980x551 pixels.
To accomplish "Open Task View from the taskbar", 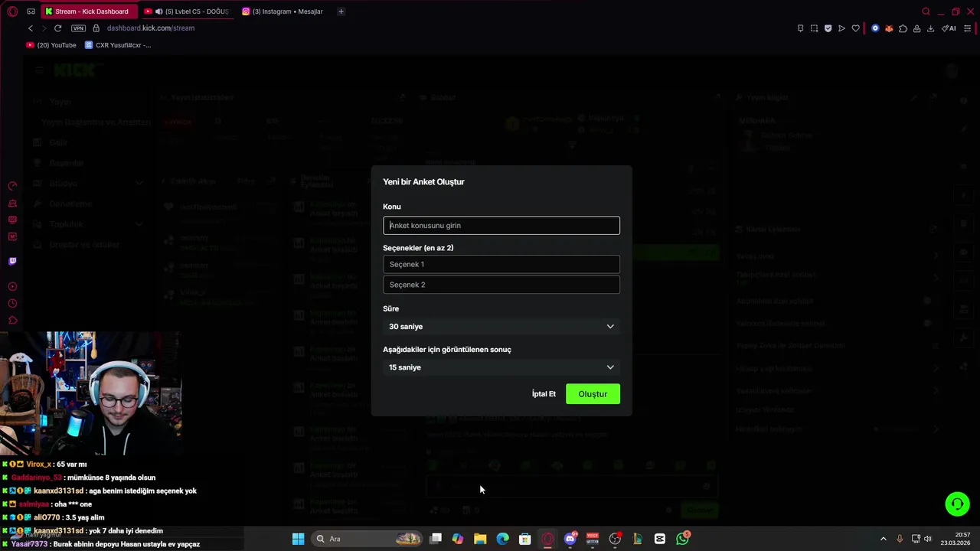I will 436,539.
